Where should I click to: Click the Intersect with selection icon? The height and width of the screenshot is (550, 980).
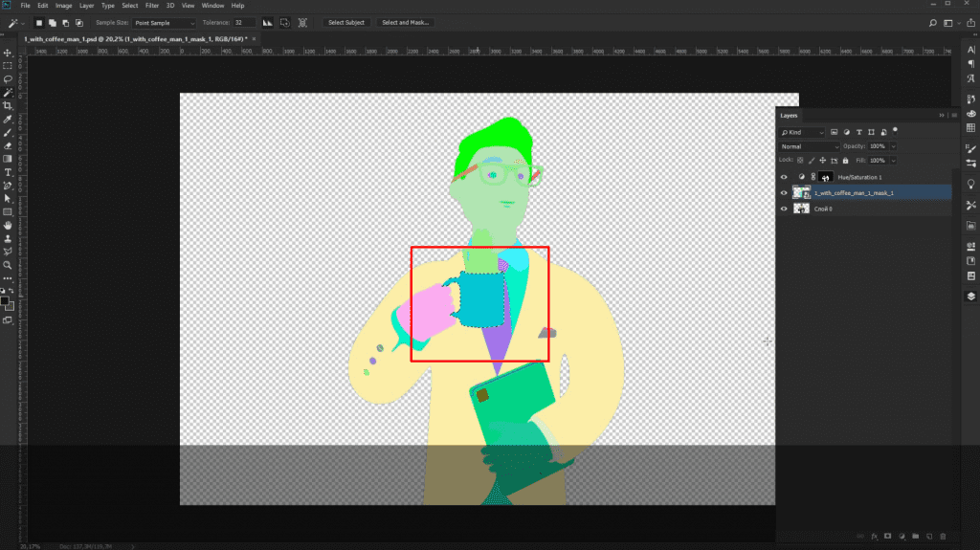(79, 23)
